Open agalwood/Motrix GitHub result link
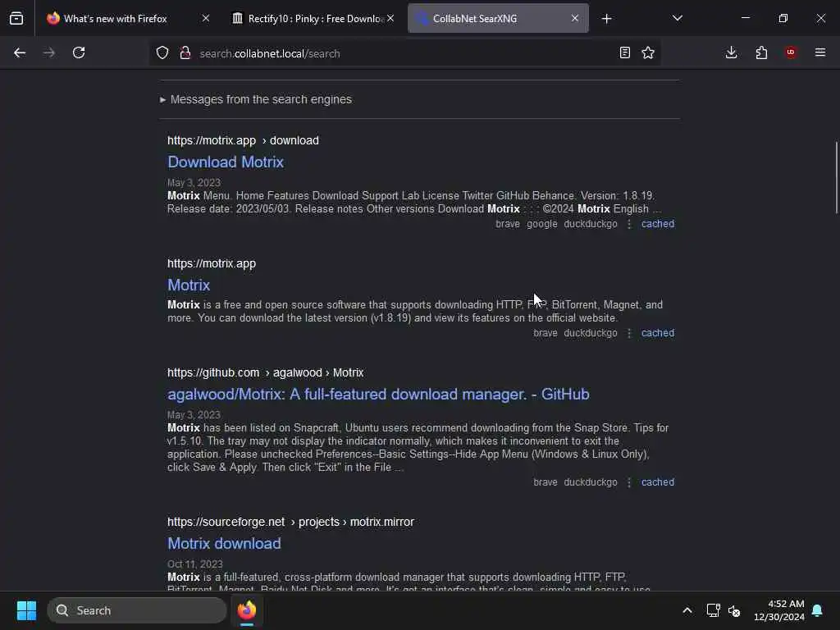Viewport: 840px width, 630px height. (x=378, y=395)
